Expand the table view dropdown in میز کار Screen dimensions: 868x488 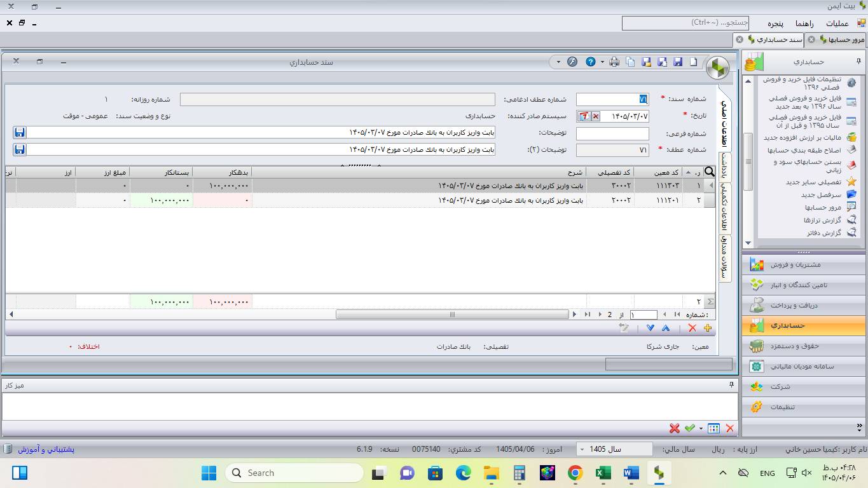tap(701, 428)
